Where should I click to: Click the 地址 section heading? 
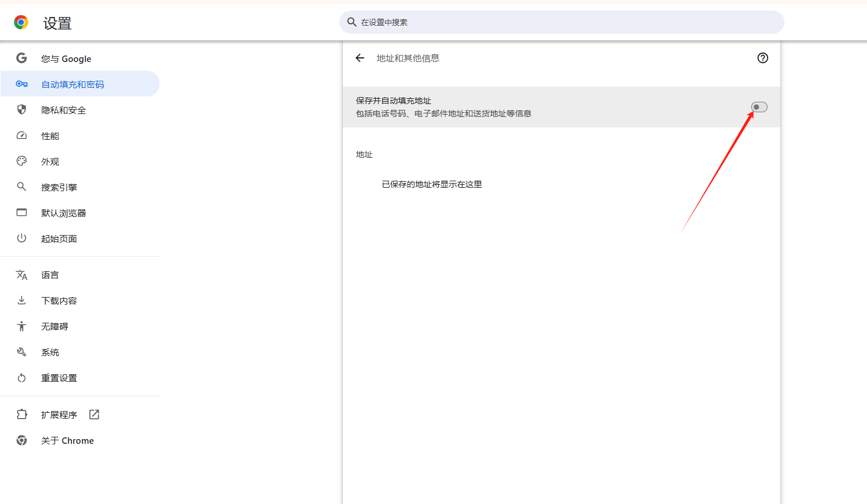(x=364, y=154)
